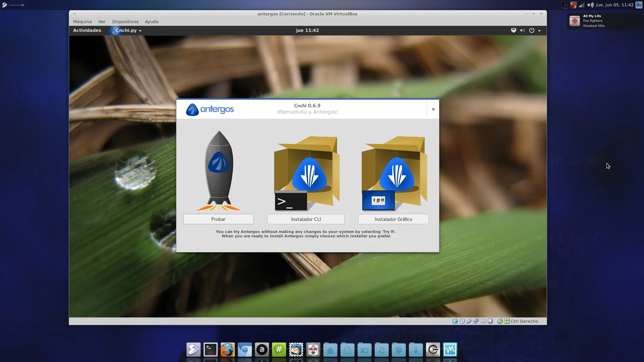The image size is (644, 362).
Task: Click the shared folders indicator
Action: (483, 321)
